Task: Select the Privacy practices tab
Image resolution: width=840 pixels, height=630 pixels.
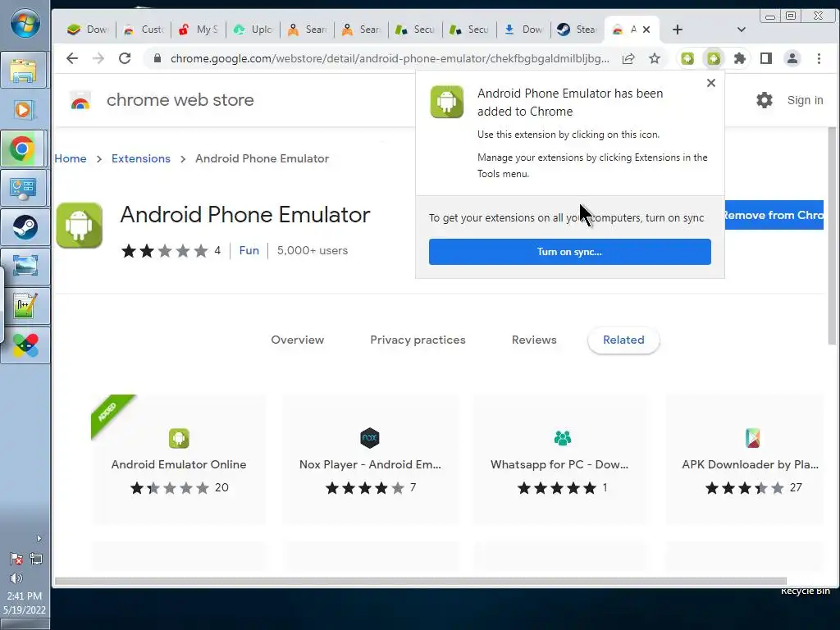Action: point(418,340)
